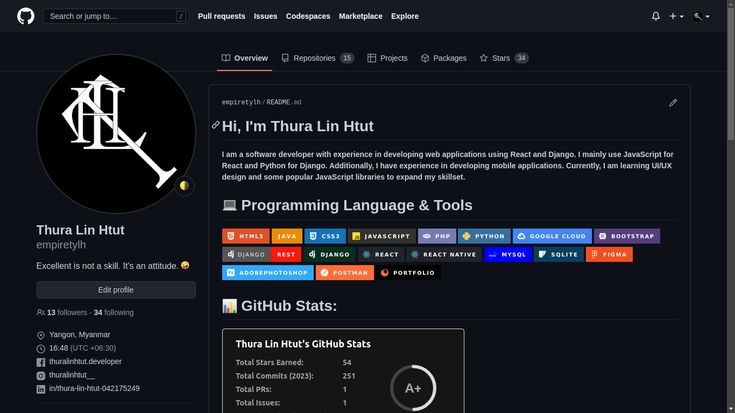Switch to the Stars tab

tap(504, 58)
